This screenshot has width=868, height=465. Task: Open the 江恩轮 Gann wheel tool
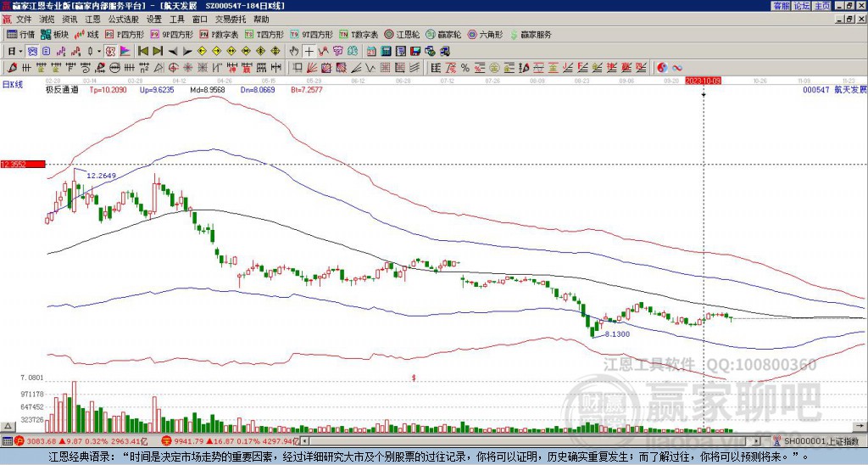(403, 34)
